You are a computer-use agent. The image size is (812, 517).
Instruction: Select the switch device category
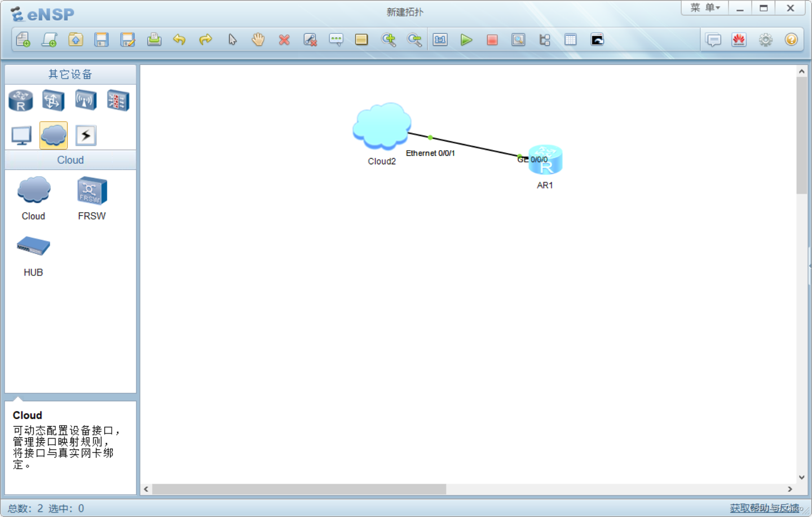click(53, 101)
